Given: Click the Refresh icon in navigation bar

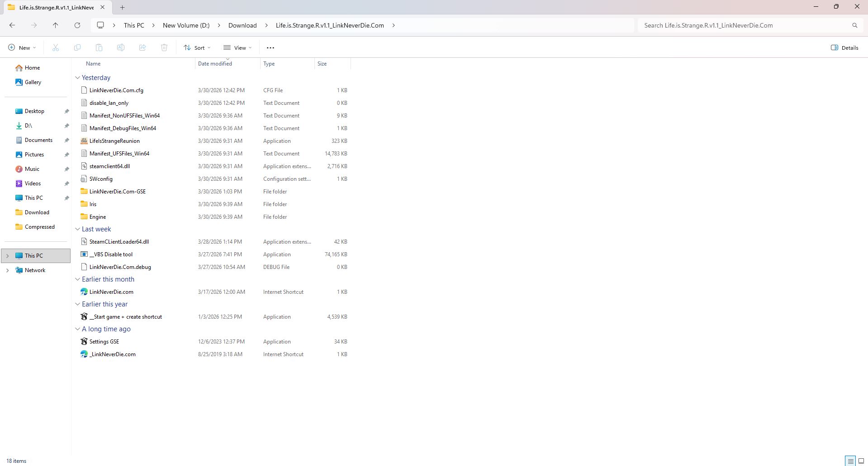Looking at the screenshot, I should pos(77,25).
